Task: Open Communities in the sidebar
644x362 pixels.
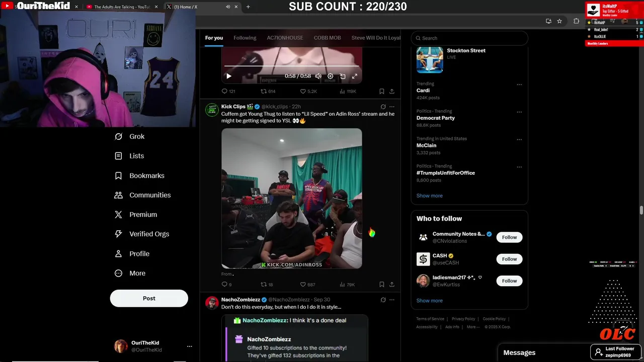Action: [142, 195]
